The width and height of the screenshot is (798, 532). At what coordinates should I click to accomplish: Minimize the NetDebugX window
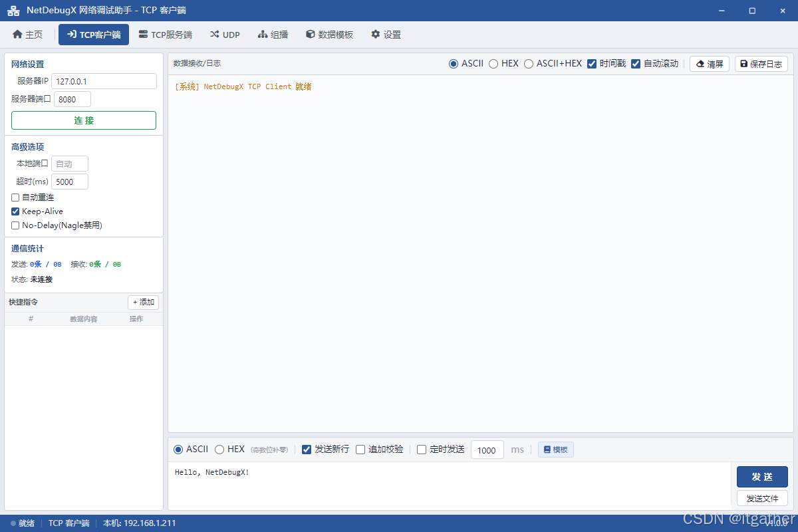click(722, 11)
